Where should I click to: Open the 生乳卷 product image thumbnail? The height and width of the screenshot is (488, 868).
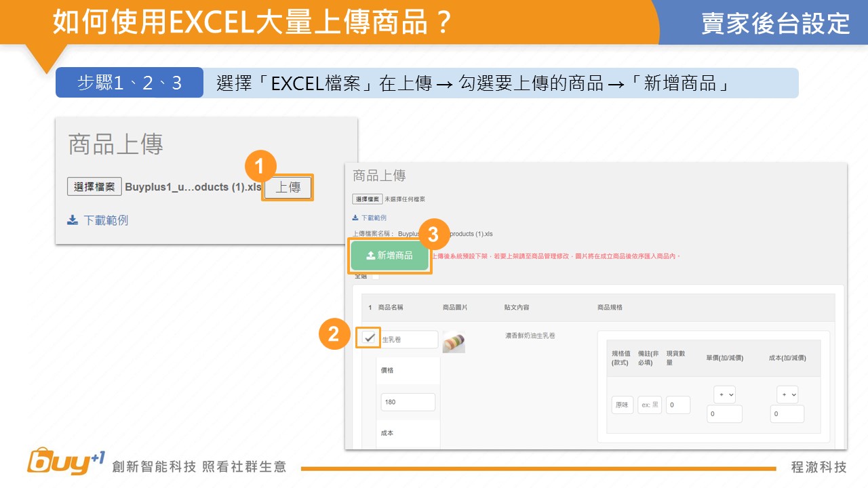(x=454, y=342)
